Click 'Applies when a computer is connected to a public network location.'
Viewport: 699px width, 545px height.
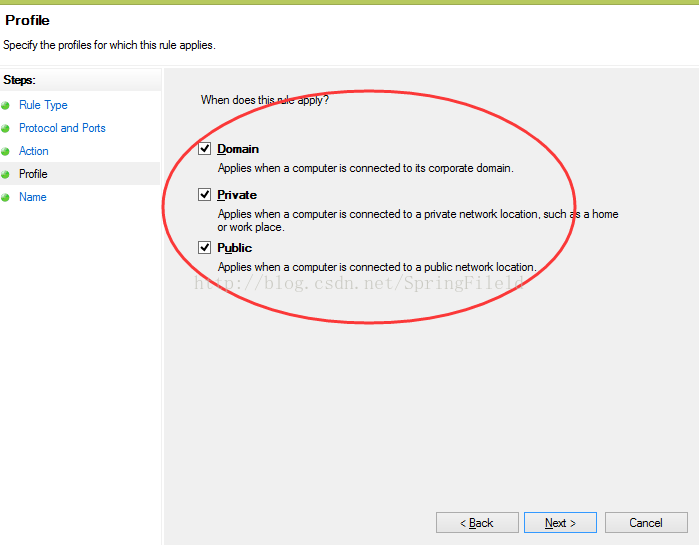coord(377,267)
